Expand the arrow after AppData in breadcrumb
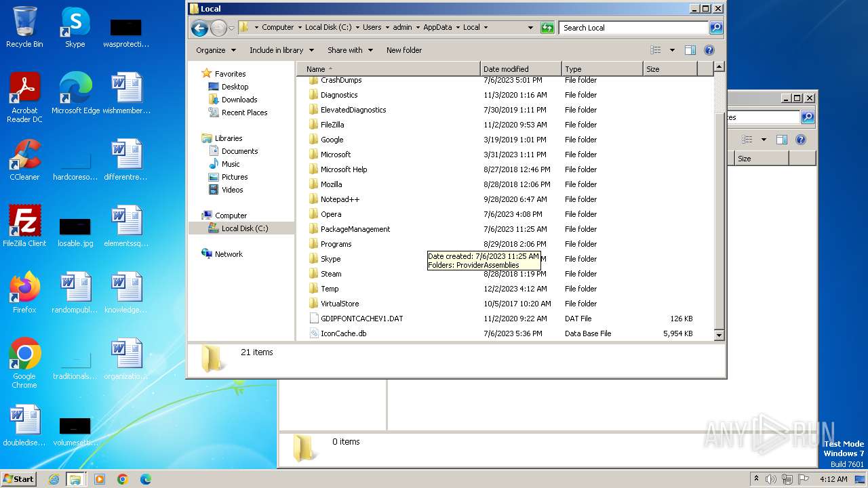The image size is (868, 488). click(457, 28)
